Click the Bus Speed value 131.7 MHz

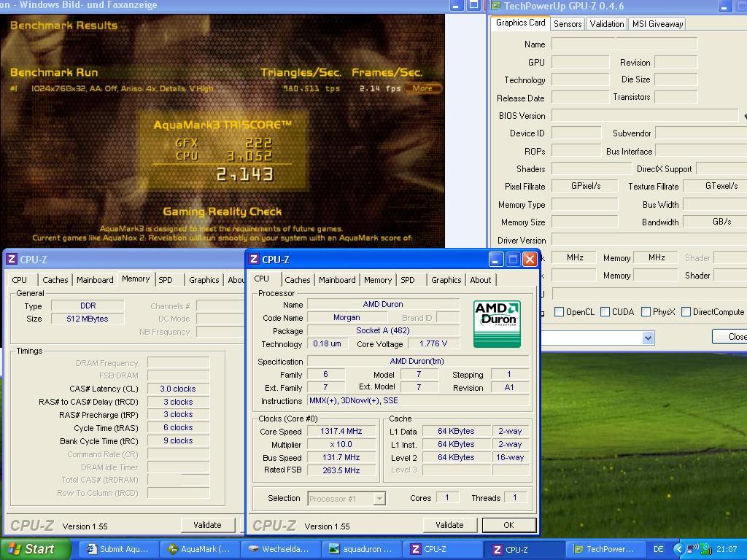(341, 458)
